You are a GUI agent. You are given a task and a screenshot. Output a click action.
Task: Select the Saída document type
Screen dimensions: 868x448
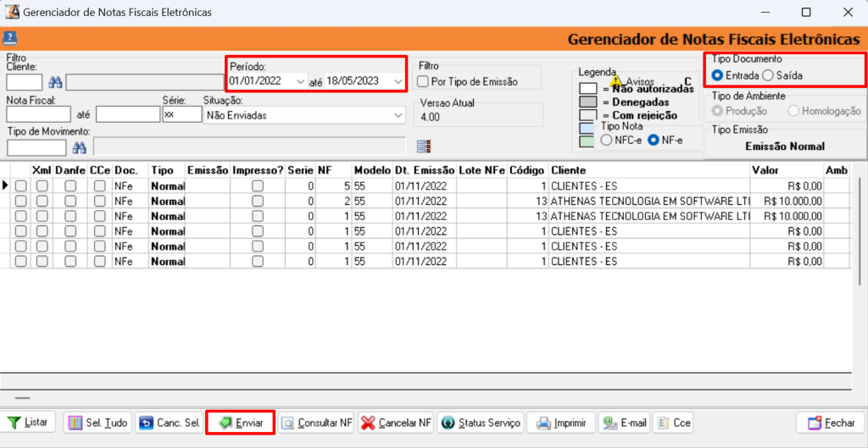(x=768, y=75)
